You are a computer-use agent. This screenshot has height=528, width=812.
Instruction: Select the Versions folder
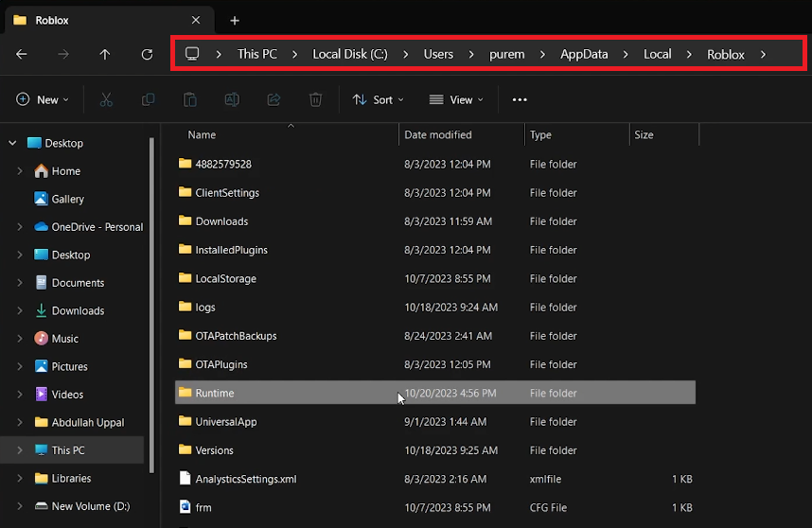pos(214,450)
